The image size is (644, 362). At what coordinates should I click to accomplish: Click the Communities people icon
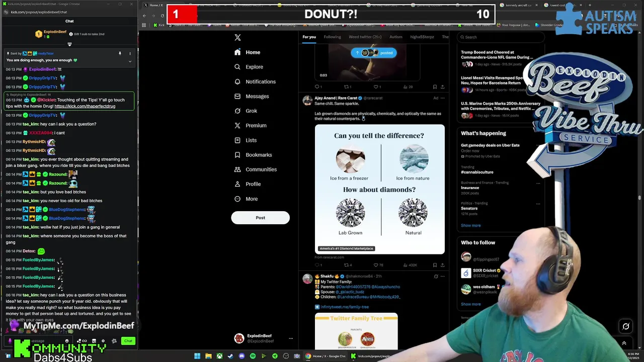[x=237, y=169]
